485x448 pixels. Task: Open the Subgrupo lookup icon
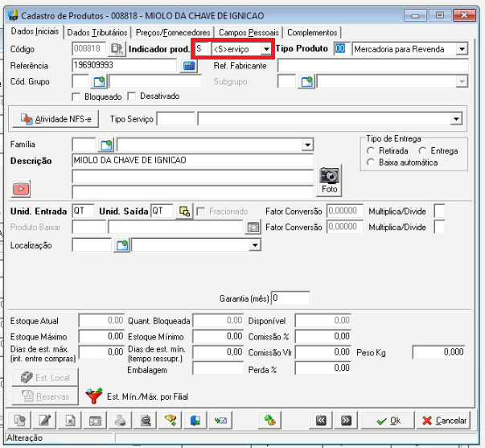(x=306, y=82)
